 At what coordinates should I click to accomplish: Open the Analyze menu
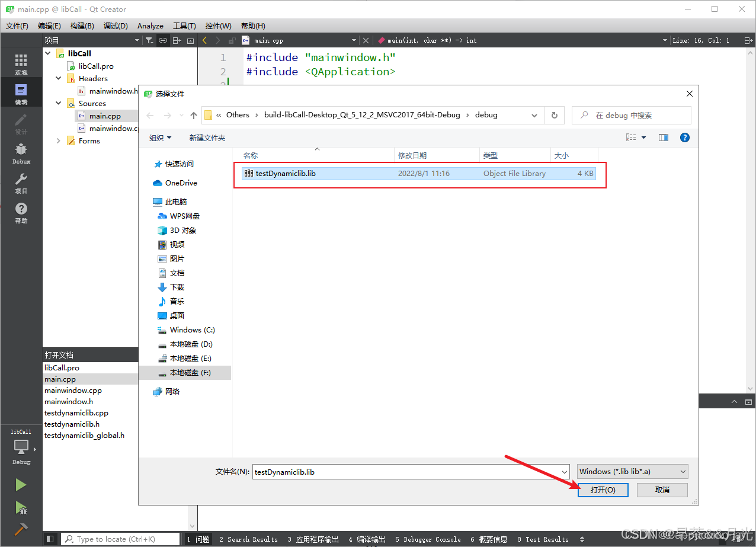pos(150,25)
